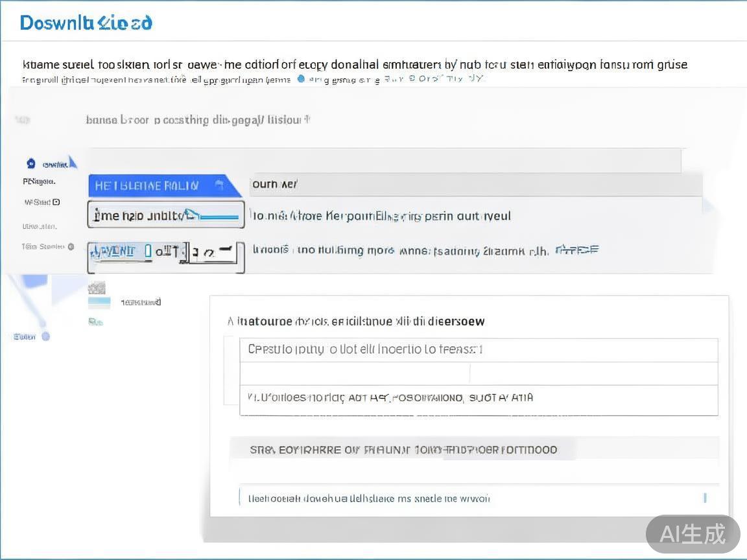Viewport: 747px width, 560px height.
Task: Click the first text row in lower panel table
Action: click(479, 350)
